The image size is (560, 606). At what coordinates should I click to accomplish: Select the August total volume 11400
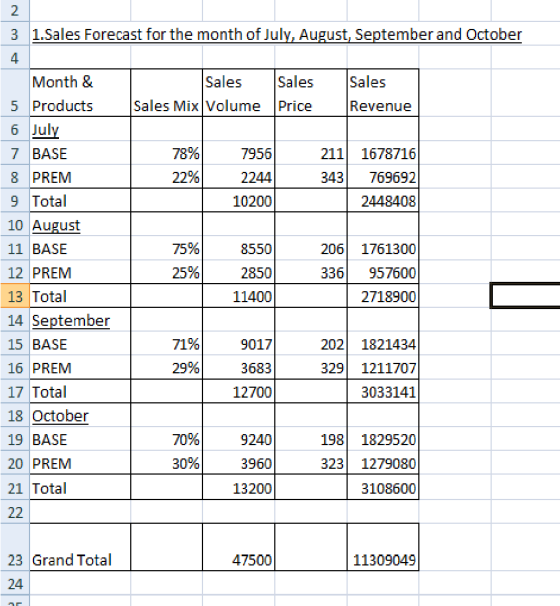(238, 296)
